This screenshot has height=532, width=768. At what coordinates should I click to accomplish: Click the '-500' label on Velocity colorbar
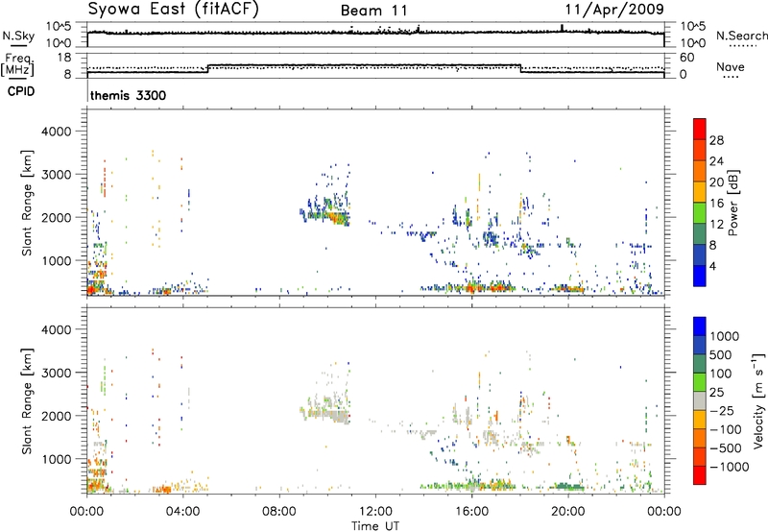pos(726,448)
